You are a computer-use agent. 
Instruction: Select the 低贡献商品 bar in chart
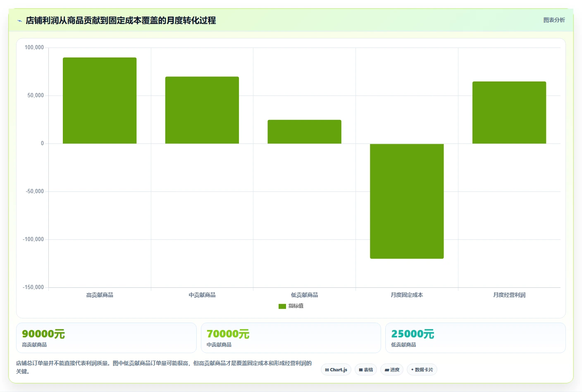(305, 131)
